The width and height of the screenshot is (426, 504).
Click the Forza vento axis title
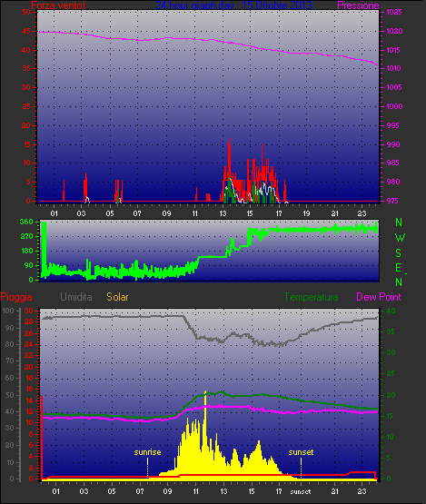[58, 5]
